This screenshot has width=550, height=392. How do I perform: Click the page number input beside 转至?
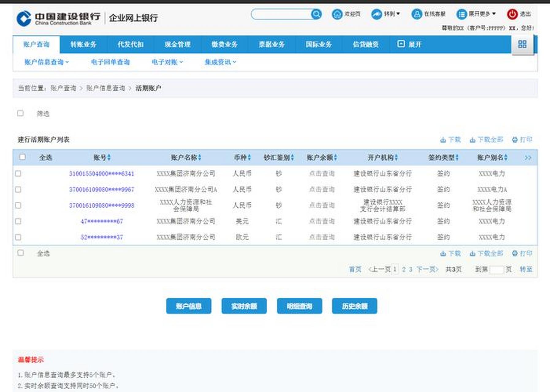tap(497, 270)
